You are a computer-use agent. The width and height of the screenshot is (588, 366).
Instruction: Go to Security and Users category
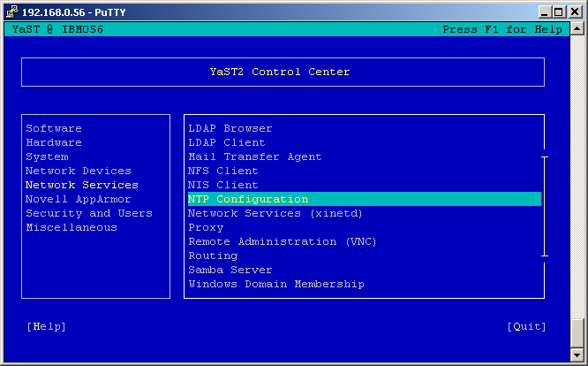click(x=89, y=213)
